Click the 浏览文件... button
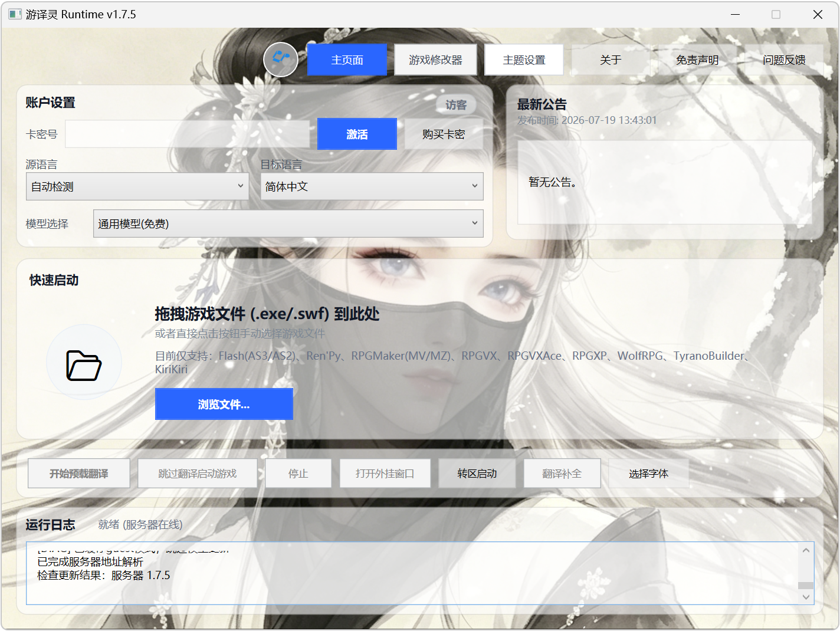Image resolution: width=840 pixels, height=631 pixels. click(224, 404)
